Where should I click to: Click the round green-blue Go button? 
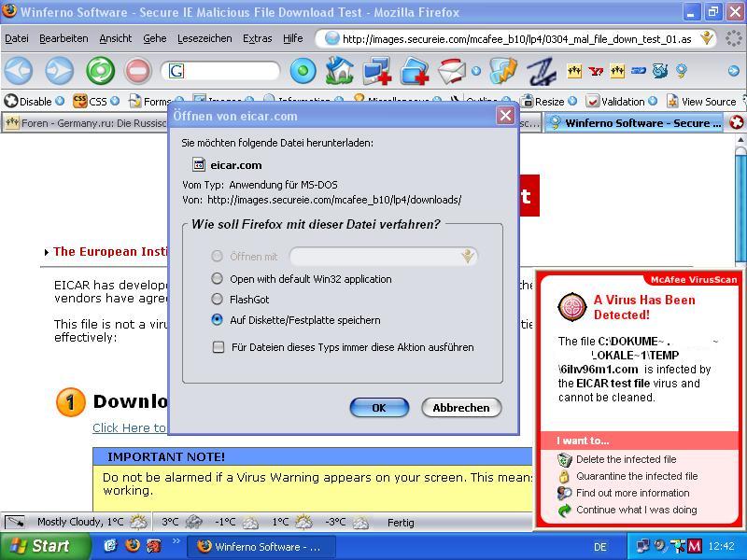point(303,71)
